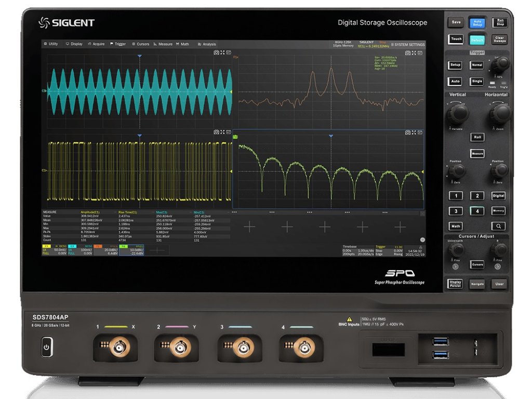Click the upper USB port
The width and height of the screenshot is (532, 399).
point(441,341)
